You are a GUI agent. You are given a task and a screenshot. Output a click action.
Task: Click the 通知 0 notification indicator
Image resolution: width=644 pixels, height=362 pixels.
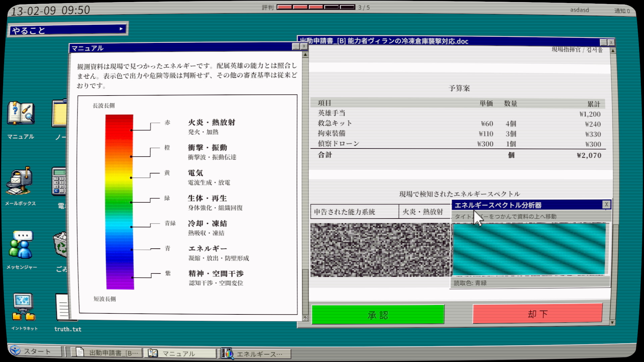622,11
